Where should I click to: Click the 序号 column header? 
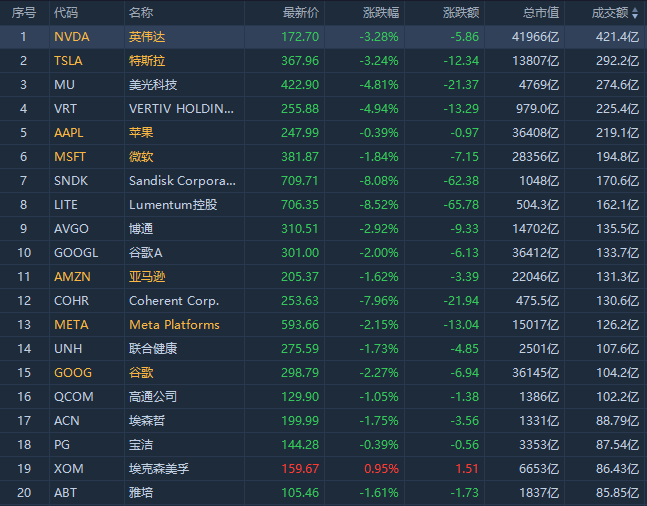[x=24, y=13]
